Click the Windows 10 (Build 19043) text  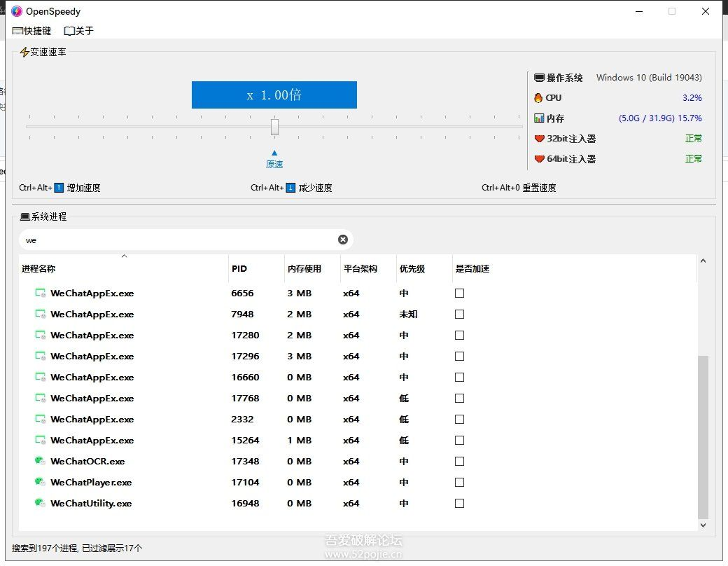click(x=649, y=78)
